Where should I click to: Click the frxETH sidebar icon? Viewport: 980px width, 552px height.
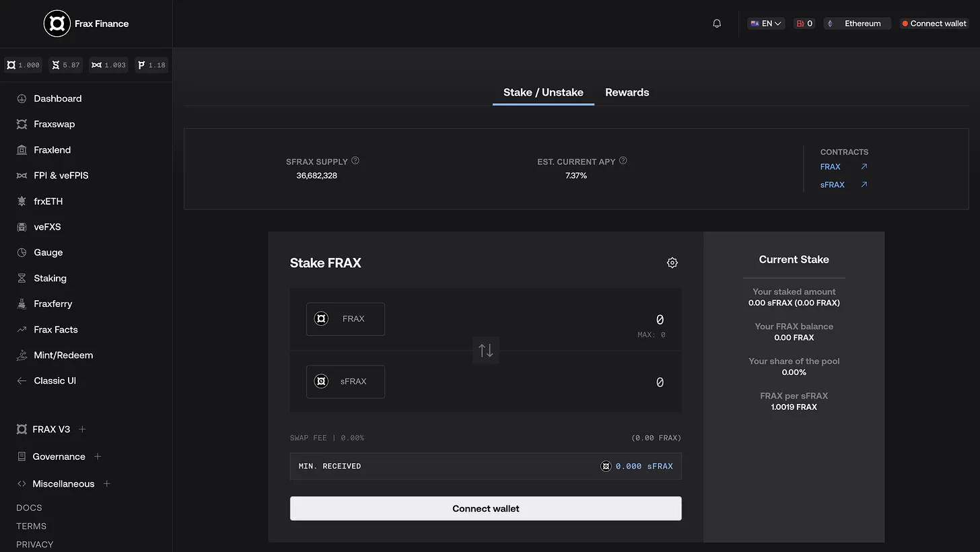tap(22, 201)
